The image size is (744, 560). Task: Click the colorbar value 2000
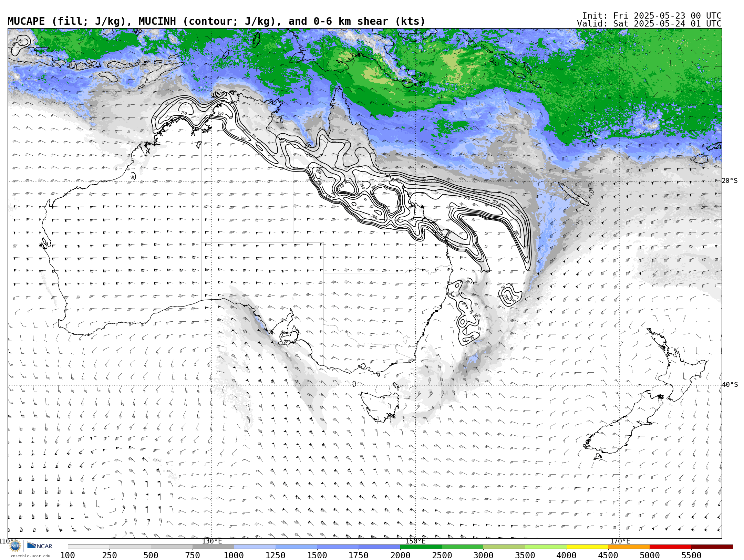pyautogui.click(x=400, y=556)
